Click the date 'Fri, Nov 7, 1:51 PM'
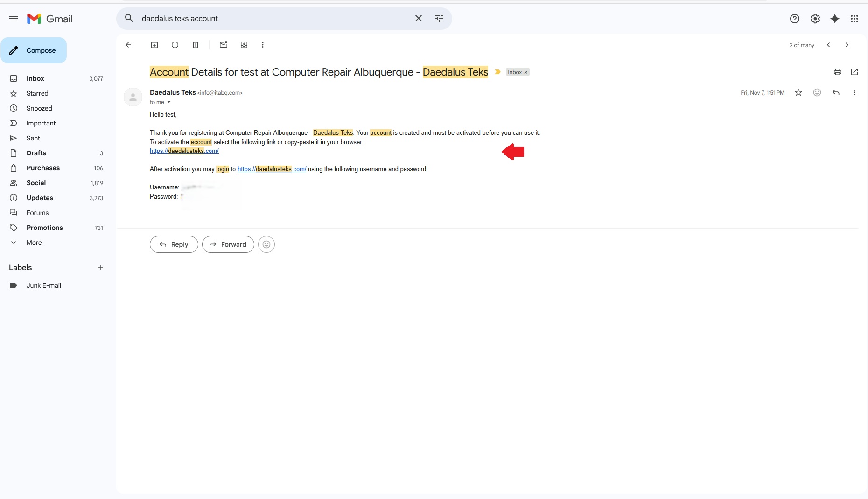Viewport: 868px width, 499px height. tap(763, 93)
